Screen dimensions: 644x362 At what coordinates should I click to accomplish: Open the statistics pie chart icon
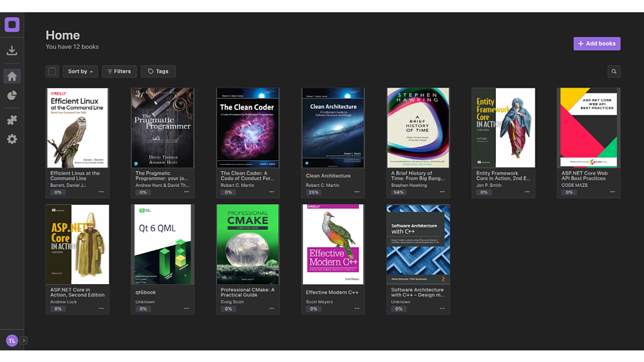coord(12,96)
